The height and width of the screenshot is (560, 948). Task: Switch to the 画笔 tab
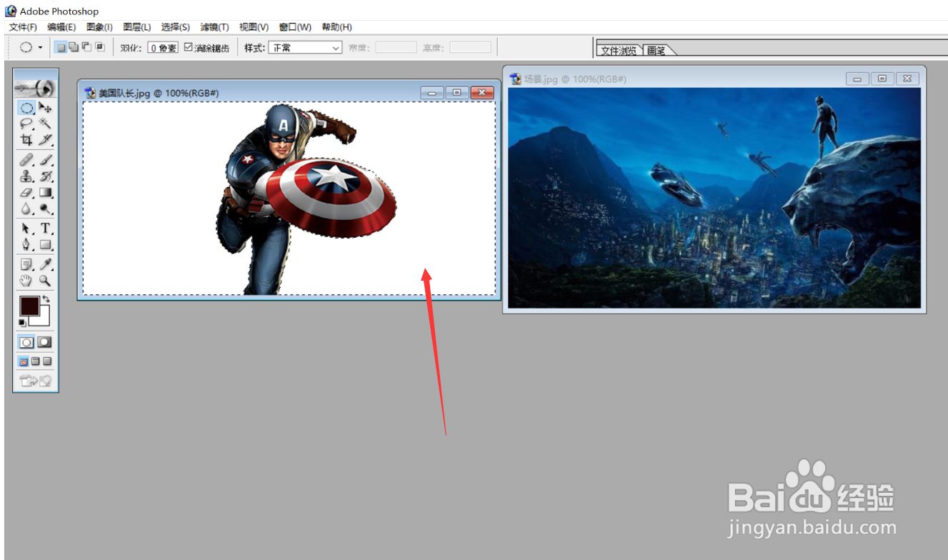tap(657, 51)
